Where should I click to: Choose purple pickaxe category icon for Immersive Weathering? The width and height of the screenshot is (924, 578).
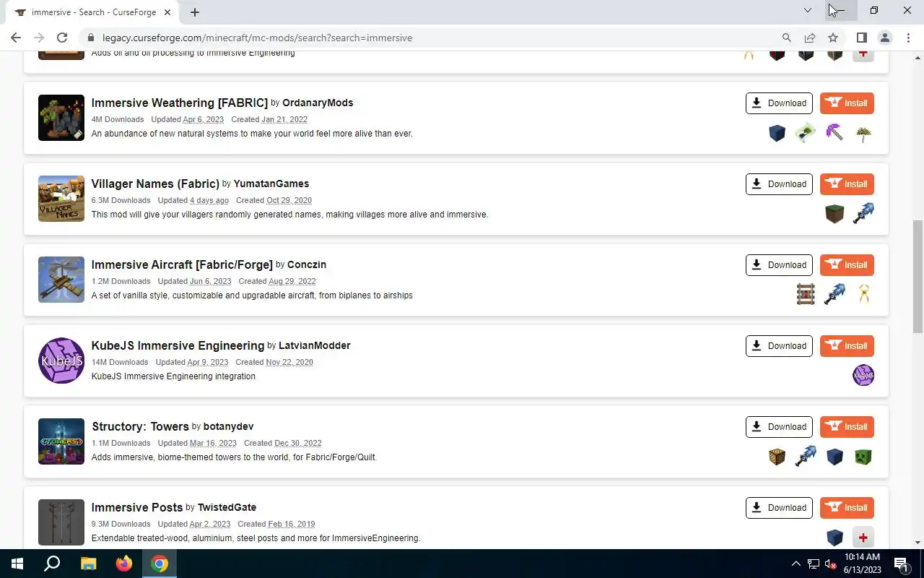click(834, 133)
